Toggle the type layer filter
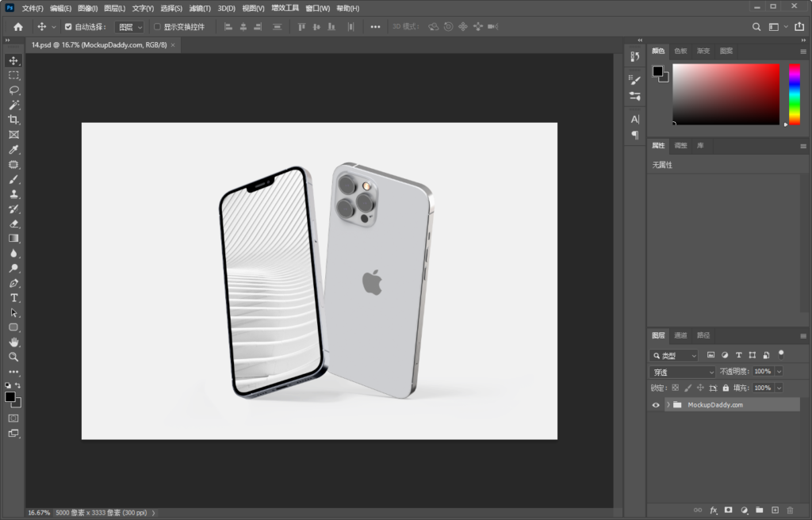This screenshot has width=812, height=520. click(x=738, y=355)
